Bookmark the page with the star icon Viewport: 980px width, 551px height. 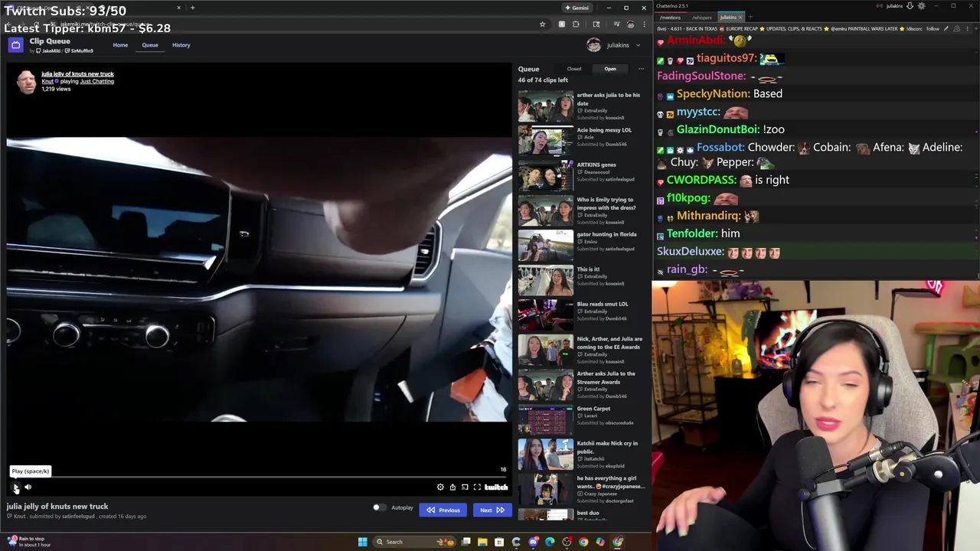tap(542, 24)
